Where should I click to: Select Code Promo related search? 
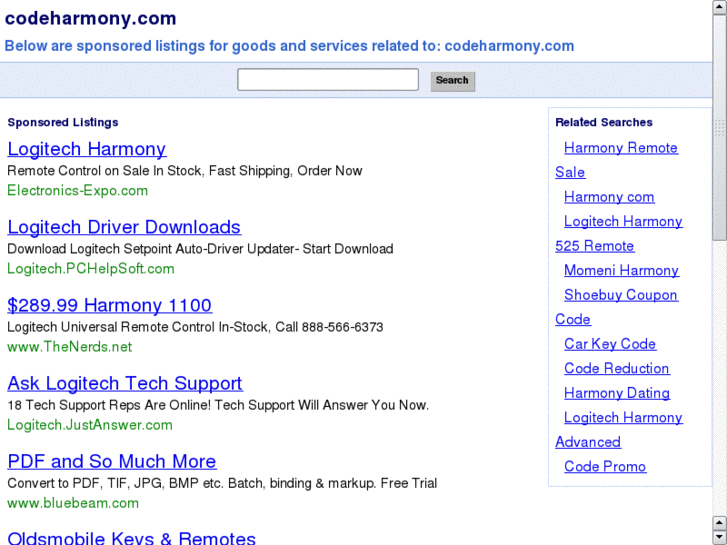pyautogui.click(x=605, y=467)
